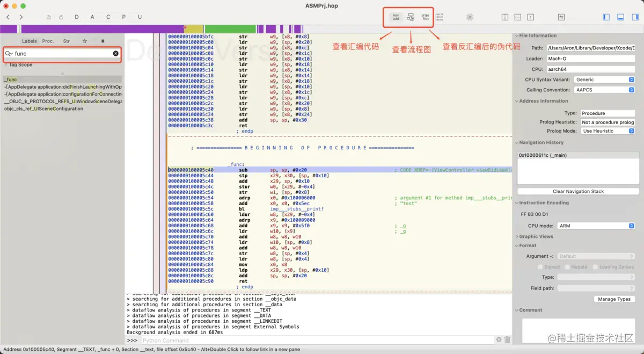Viewport: 644px width, 354px height.
Task: Mark as Procedure with the P button
Action: point(124,17)
